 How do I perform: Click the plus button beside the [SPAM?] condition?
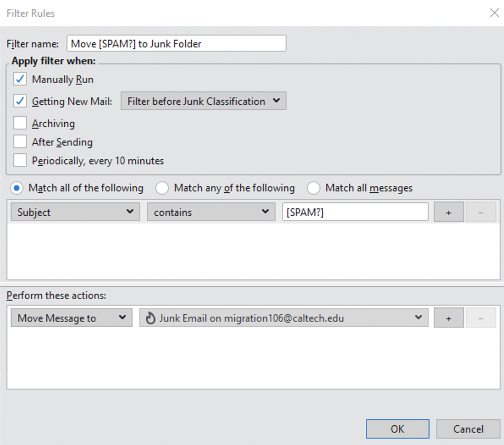[x=449, y=212]
